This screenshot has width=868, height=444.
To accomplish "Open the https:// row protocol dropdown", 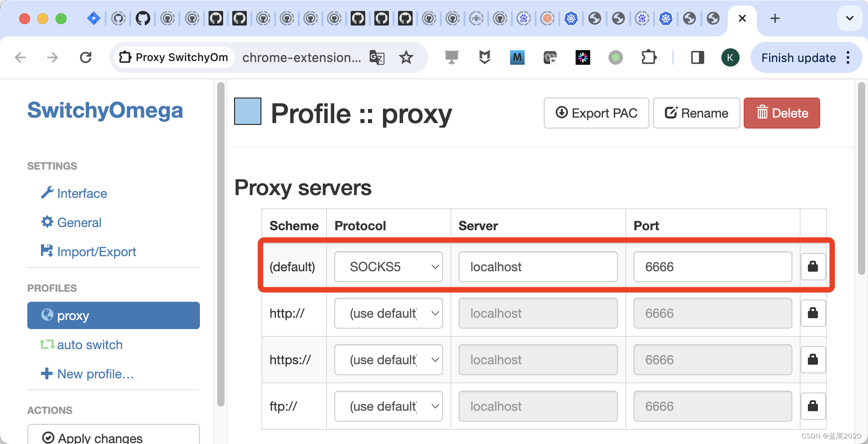I will [x=388, y=360].
